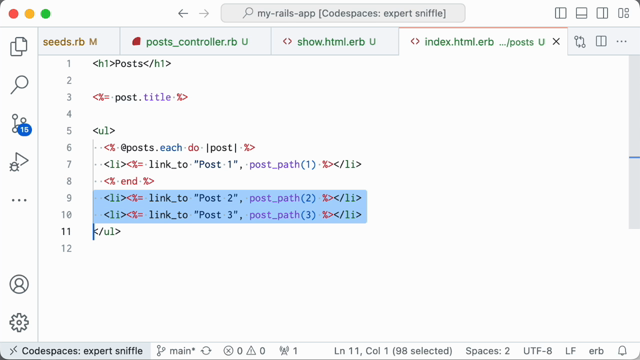Image resolution: width=640 pixels, height=360 pixels.
Task: Click Ln 11, Col 1 cursor position
Action: coord(393,351)
